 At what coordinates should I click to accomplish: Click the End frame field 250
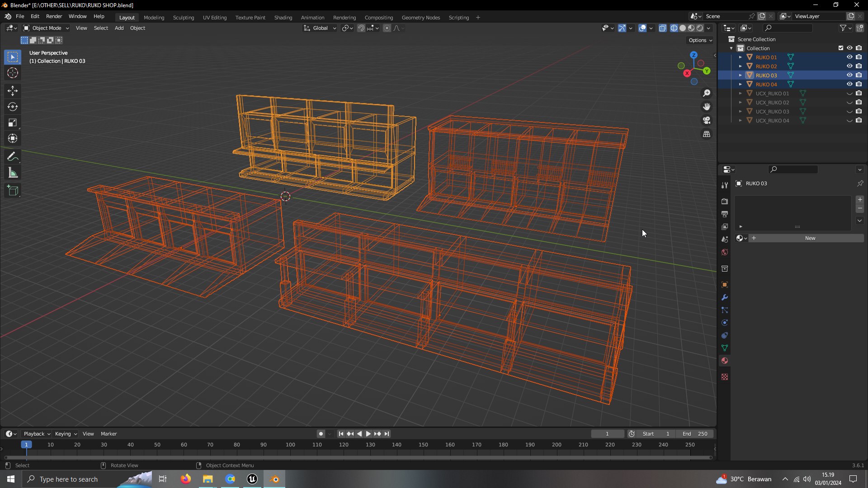point(695,434)
